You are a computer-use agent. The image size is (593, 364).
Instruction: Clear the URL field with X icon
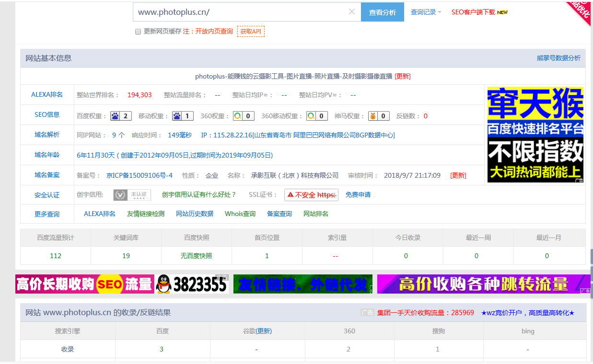[x=352, y=12]
